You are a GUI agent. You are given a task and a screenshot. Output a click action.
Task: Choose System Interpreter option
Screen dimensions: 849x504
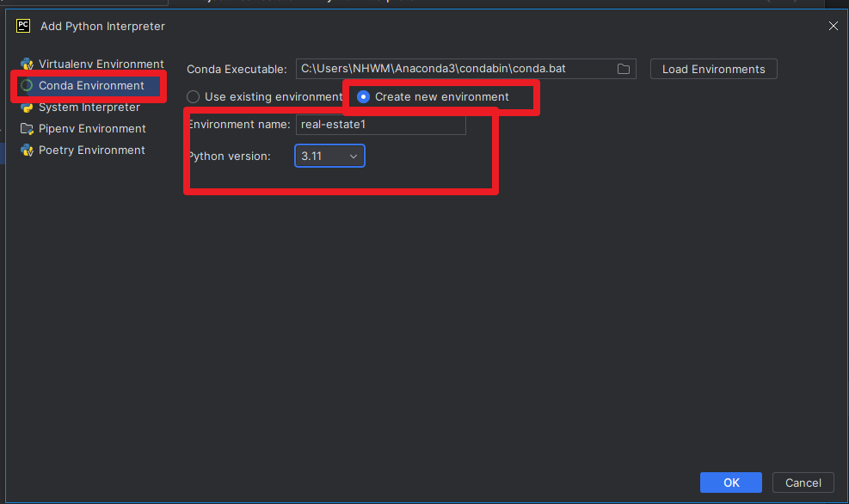pos(89,108)
